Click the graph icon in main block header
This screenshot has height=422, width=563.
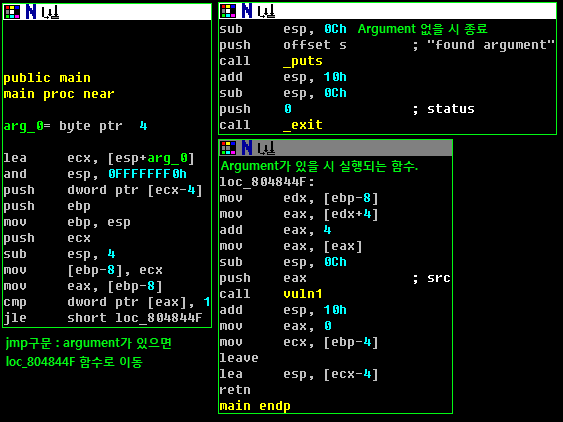tap(50, 13)
